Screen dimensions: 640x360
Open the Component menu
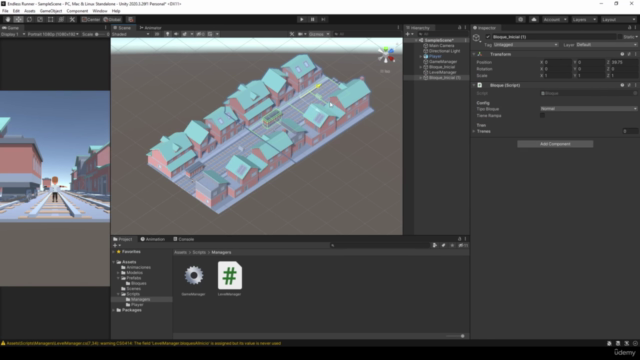point(77,11)
